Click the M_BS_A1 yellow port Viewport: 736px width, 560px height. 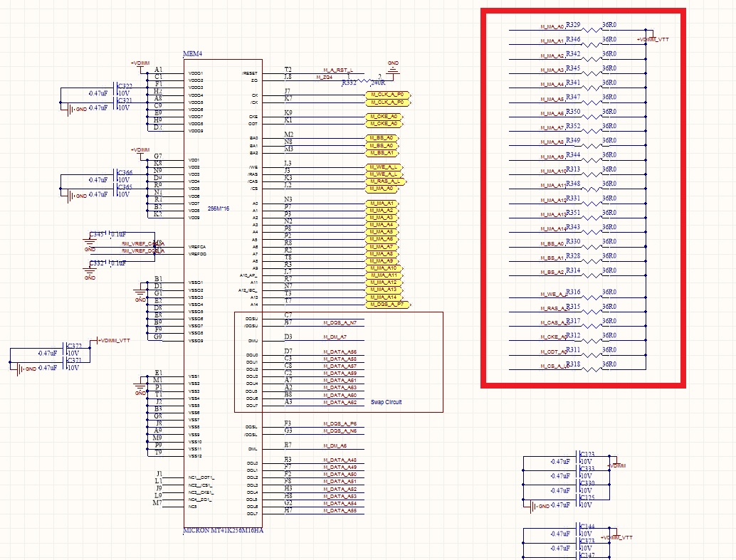point(382,152)
